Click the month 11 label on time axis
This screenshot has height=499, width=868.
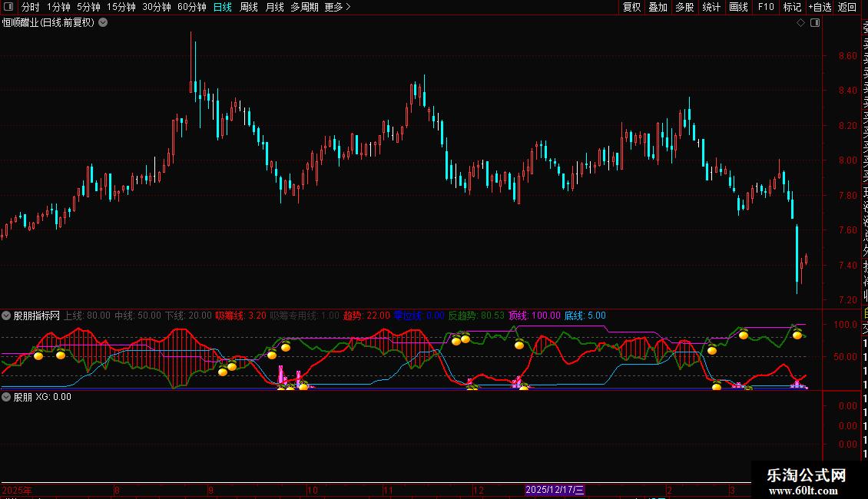(x=388, y=490)
